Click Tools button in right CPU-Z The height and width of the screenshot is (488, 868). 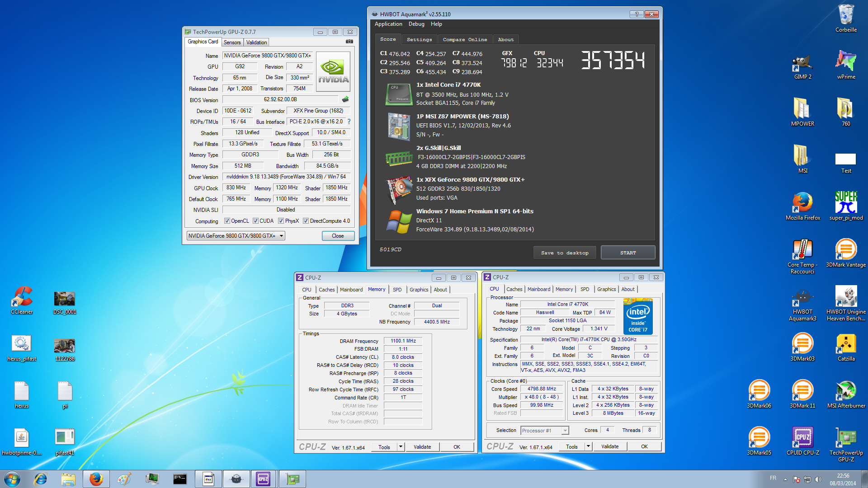[572, 446]
